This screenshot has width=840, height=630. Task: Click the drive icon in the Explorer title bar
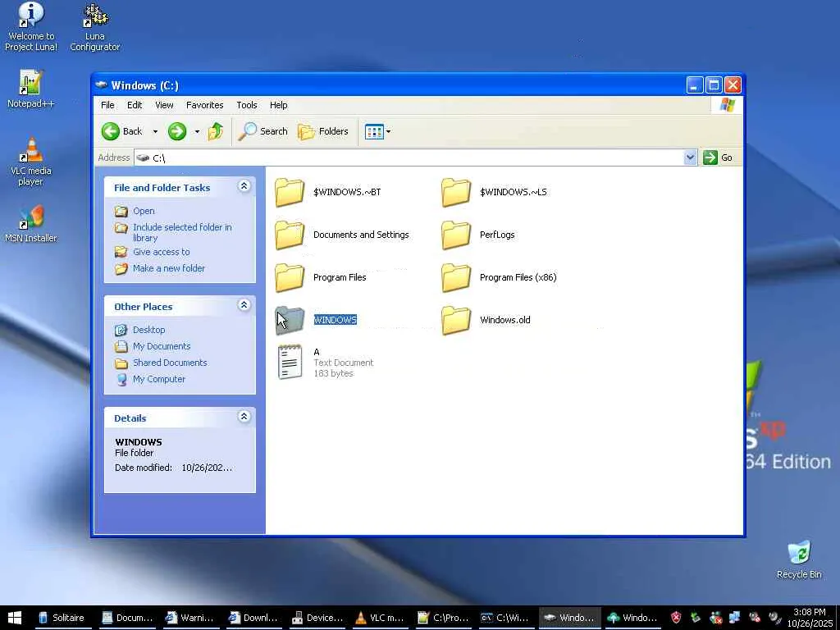[101, 84]
